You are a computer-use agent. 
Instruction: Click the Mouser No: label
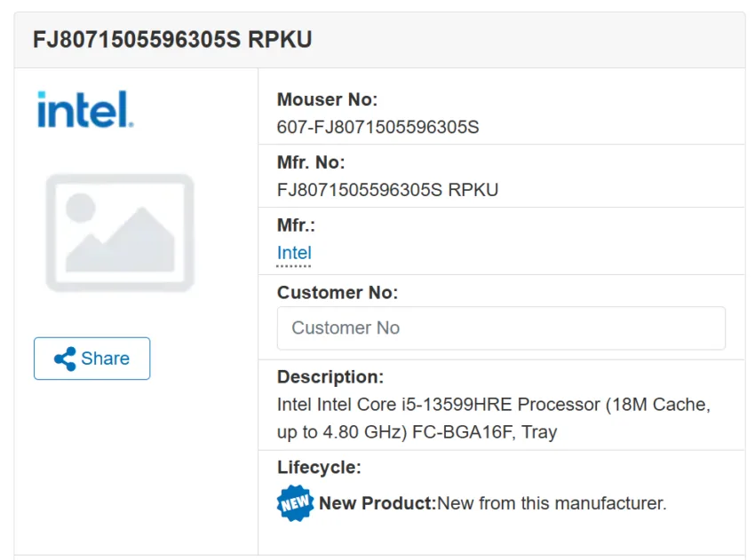[x=328, y=99]
